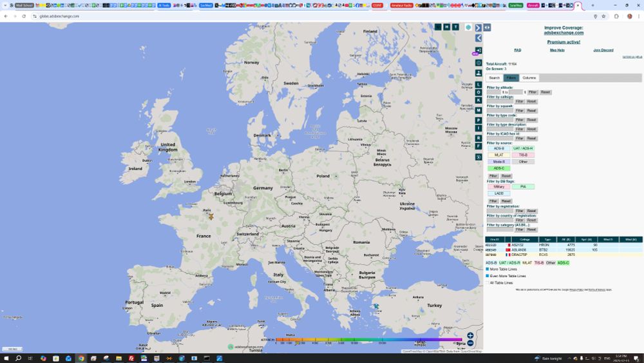
Task: Toggle the PIA DB flag filter
Action: [x=523, y=186]
